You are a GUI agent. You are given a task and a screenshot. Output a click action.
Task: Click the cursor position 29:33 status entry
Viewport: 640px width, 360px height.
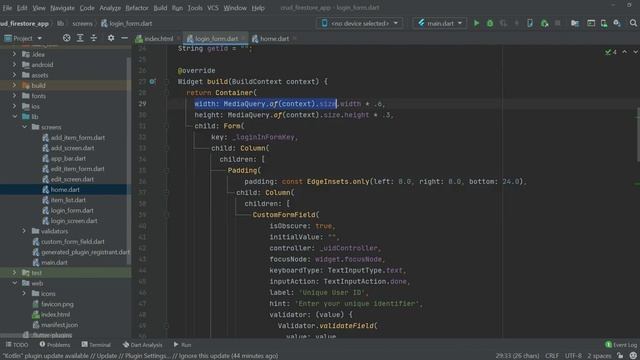point(517,356)
